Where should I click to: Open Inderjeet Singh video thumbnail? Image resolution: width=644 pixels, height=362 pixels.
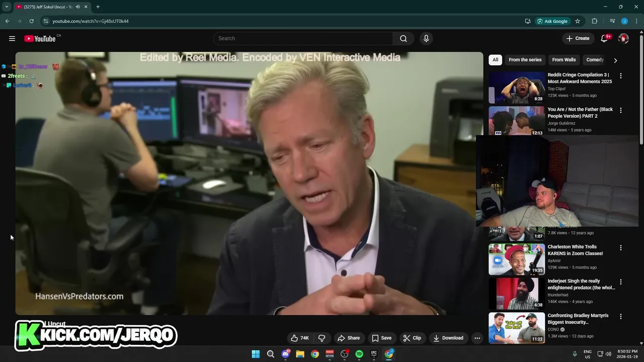tap(517, 294)
